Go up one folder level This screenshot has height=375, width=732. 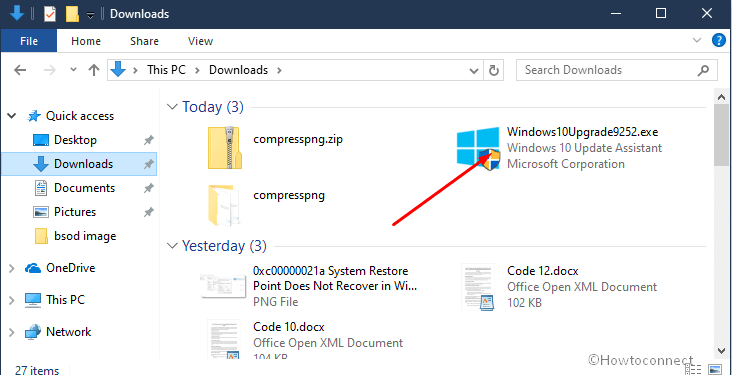94,71
